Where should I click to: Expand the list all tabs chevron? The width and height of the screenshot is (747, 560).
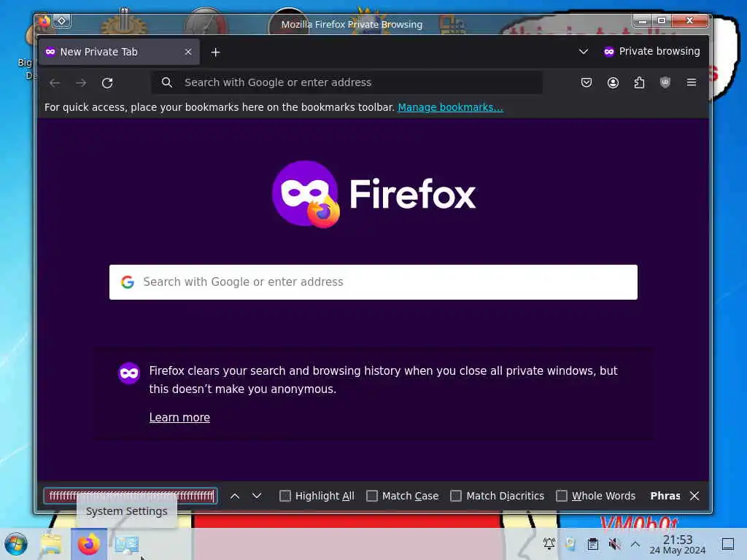[x=583, y=52]
